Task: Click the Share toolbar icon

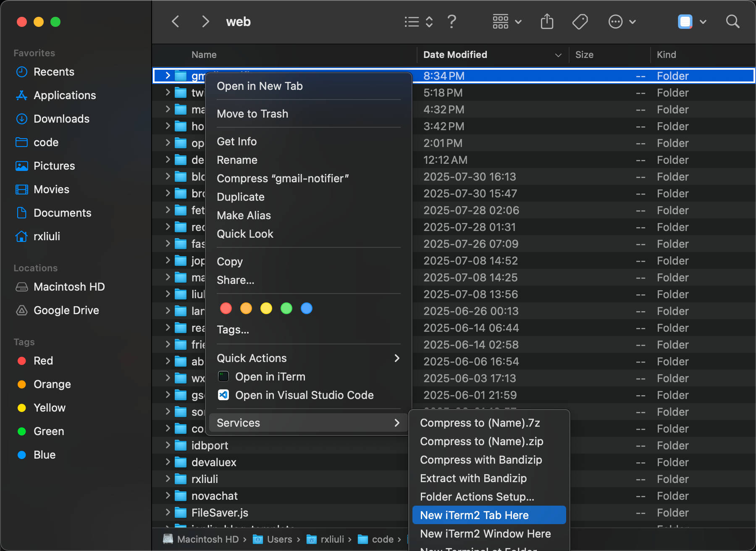Action: click(x=547, y=21)
